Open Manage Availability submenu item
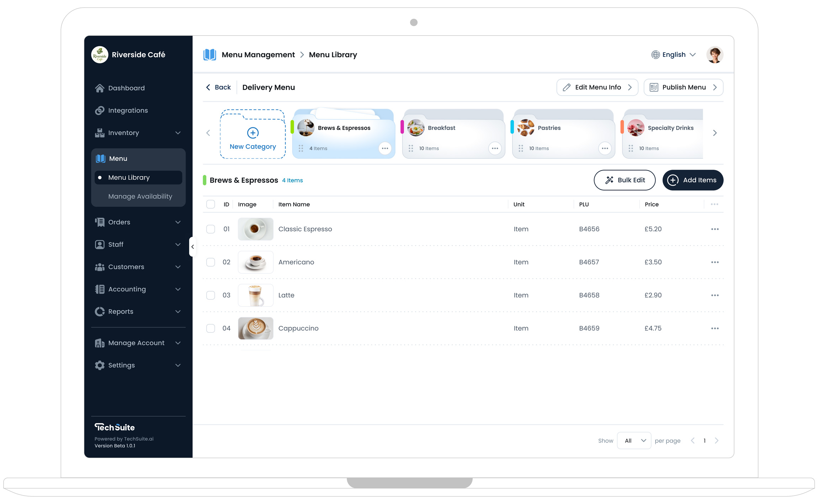Screen dimensions: 818x504 click(x=140, y=196)
